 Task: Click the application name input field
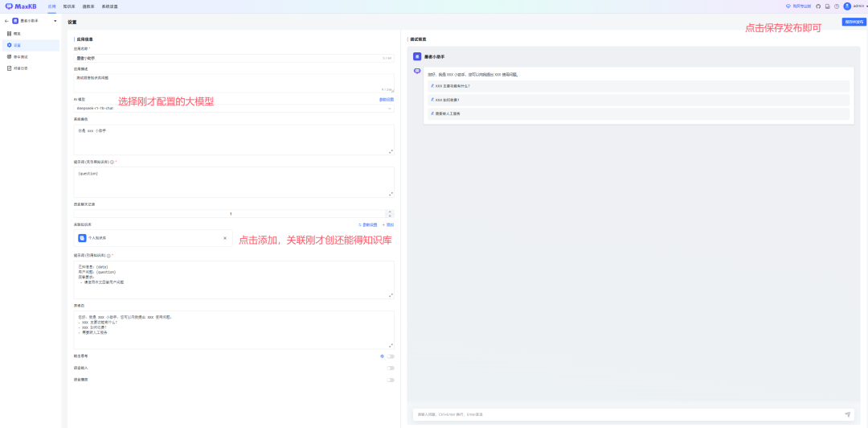(234, 58)
